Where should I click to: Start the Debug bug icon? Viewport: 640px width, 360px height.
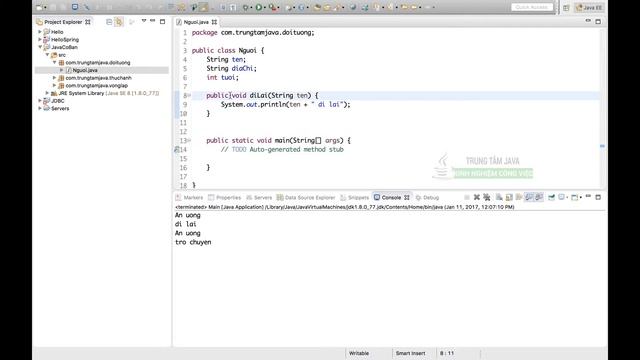click(245, 7)
